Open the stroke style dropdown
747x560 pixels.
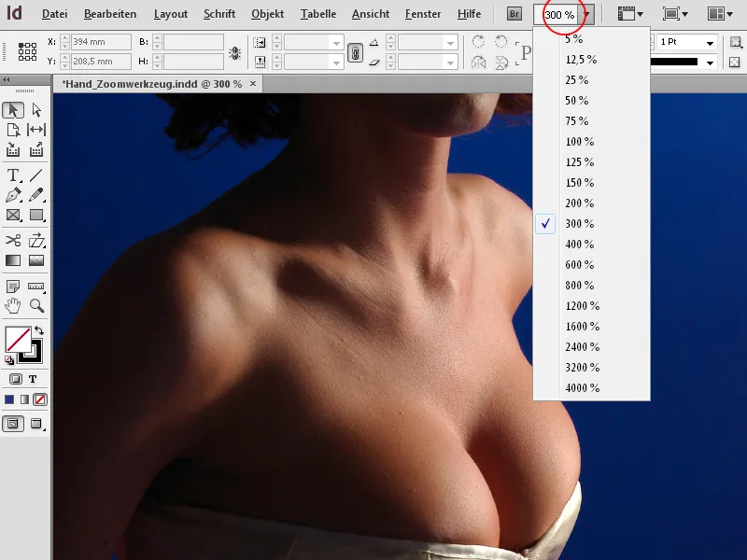[710, 63]
